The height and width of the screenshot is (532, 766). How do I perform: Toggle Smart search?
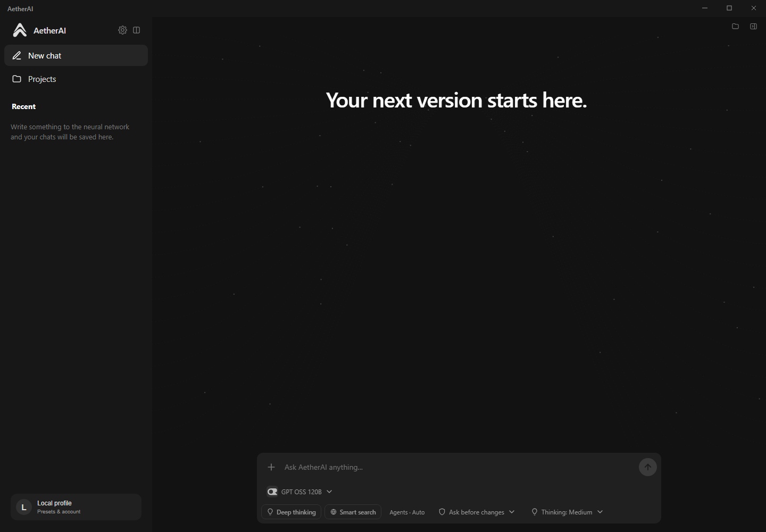[353, 512]
